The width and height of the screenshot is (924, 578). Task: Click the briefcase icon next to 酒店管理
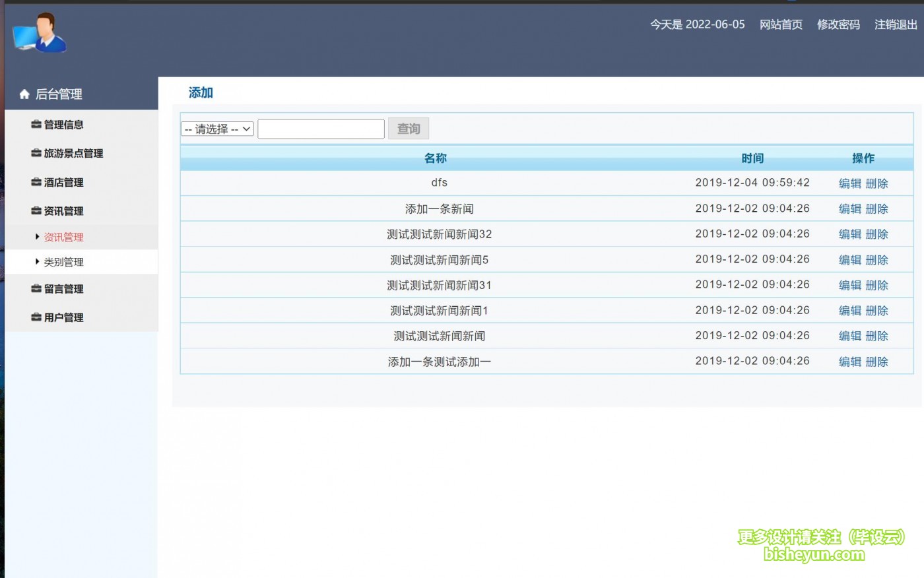pyautogui.click(x=36, y=182)
